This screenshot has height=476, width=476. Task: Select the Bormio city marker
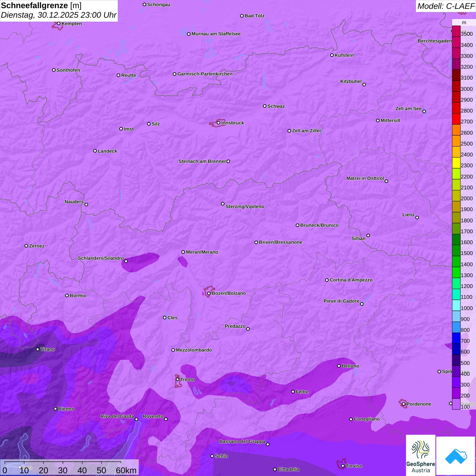(x=67, y=295)
